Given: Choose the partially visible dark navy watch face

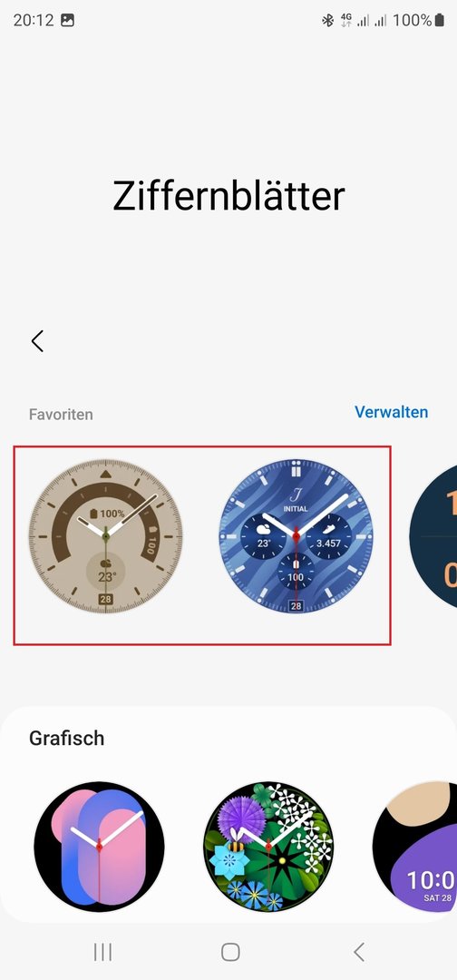Looking at the screenshot, I should (x=434, y=536).
